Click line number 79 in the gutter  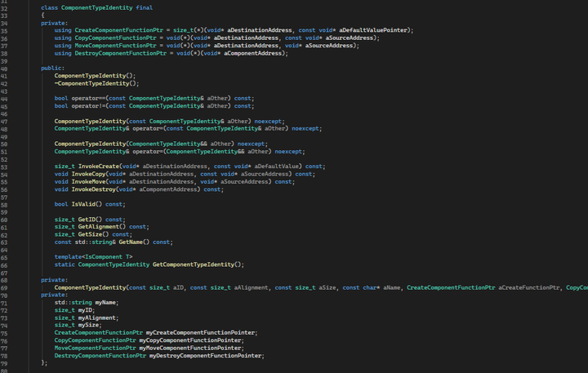(x=4, y=362)
